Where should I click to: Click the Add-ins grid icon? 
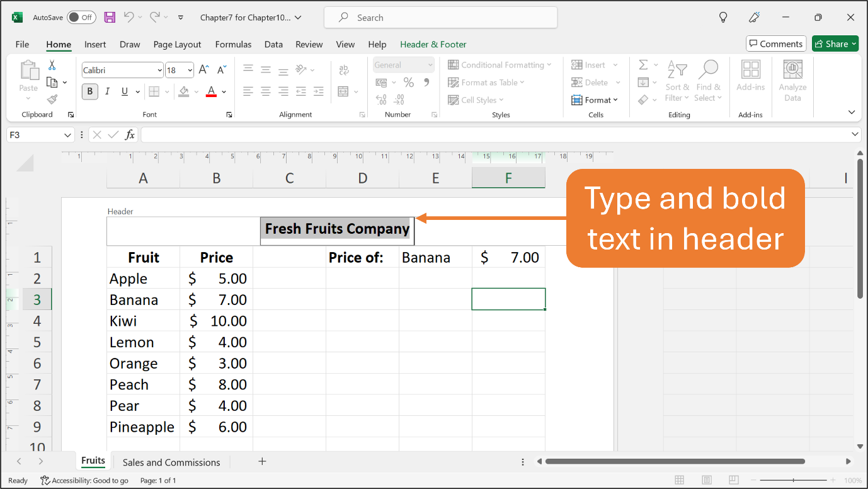(x=751, y=70)
